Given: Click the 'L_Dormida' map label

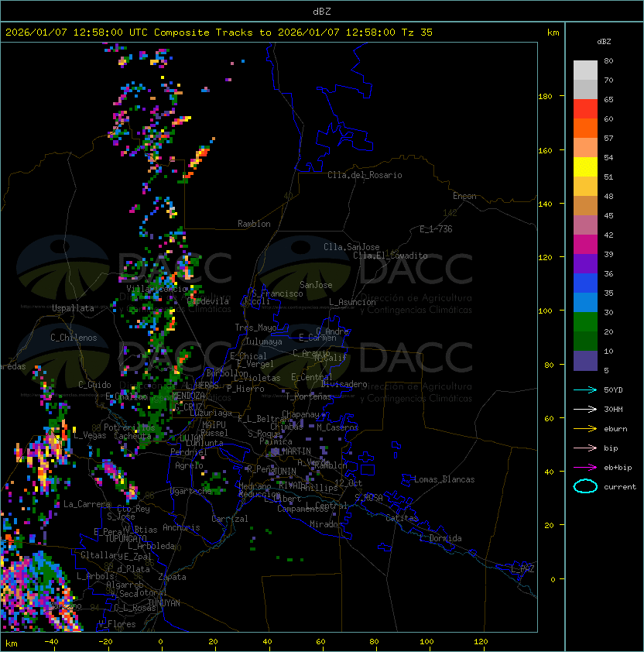Looking at the screenshot, I should point(440,538).
